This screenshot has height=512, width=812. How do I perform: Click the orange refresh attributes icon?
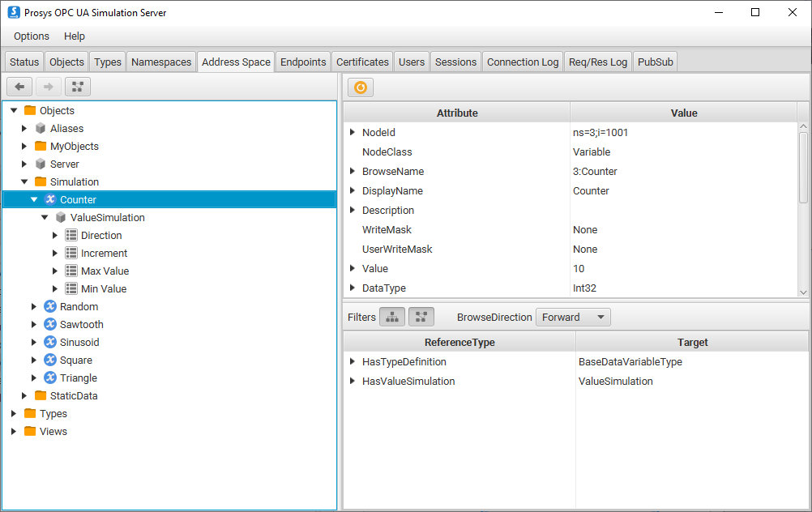361,87
